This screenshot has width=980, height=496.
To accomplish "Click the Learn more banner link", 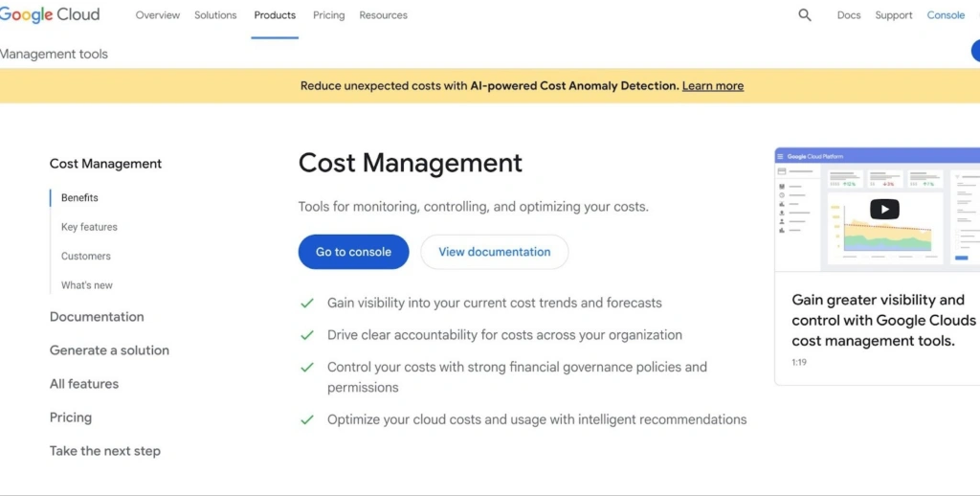I will [713, 86].
